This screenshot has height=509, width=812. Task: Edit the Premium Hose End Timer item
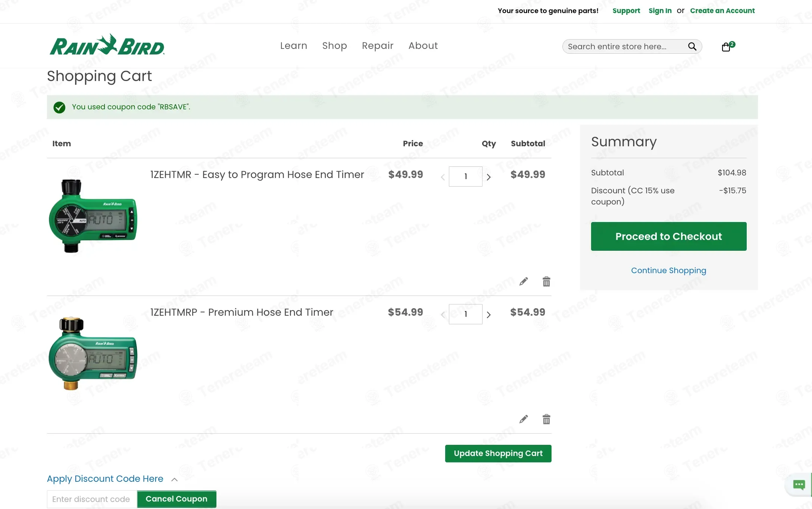pyautogui.click(x=524, y=419)
